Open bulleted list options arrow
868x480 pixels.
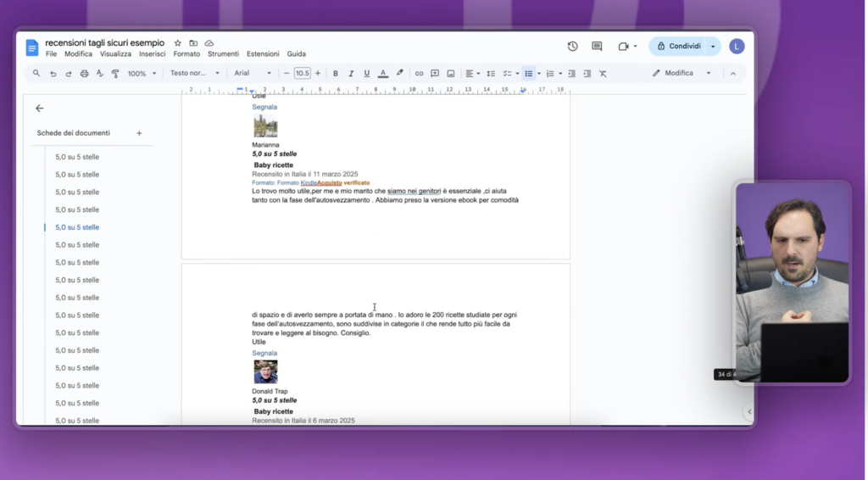[x=538, y=74]
